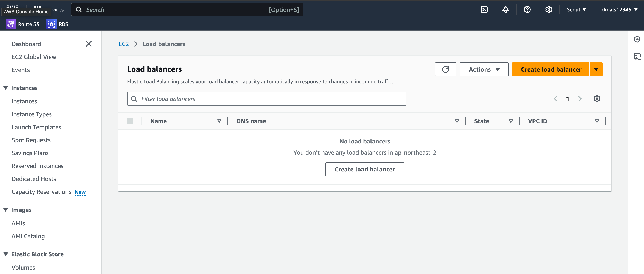Sort by the DNS name column arrow
The height and width of the screenshot is (274, 644).
click(x=457, y=121)
